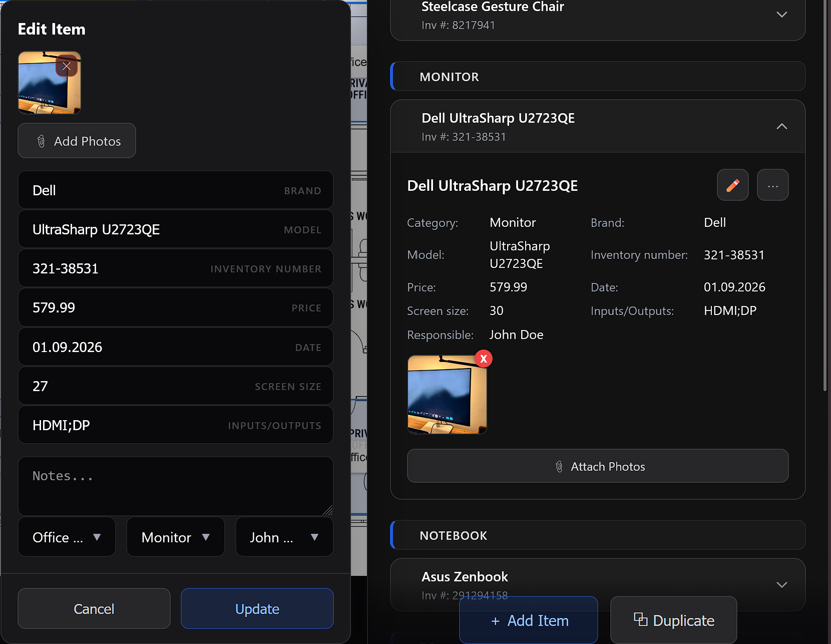The height and width of the screenshot is (644, 831).
Task: Open the John responsible-person dropdown
Action: (x=284, y=537)
